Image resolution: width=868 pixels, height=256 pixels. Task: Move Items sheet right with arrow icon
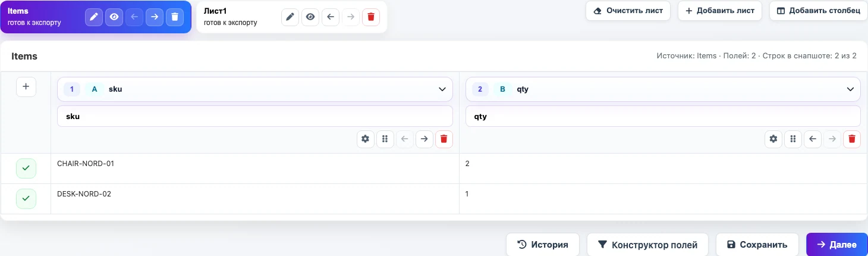pyautogui.click(x=154, y=17)
